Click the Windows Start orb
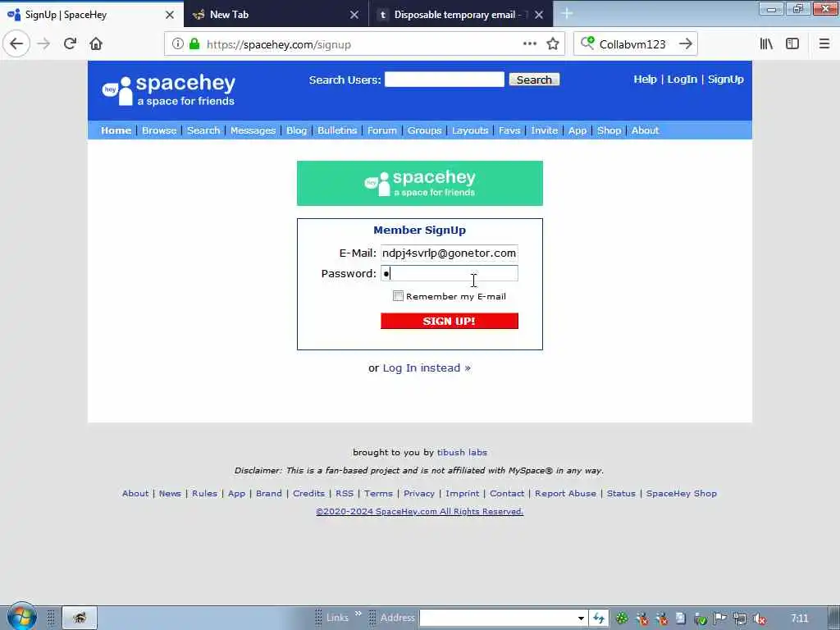This screenshot has height=630, width=840. [x=21, y=617]
